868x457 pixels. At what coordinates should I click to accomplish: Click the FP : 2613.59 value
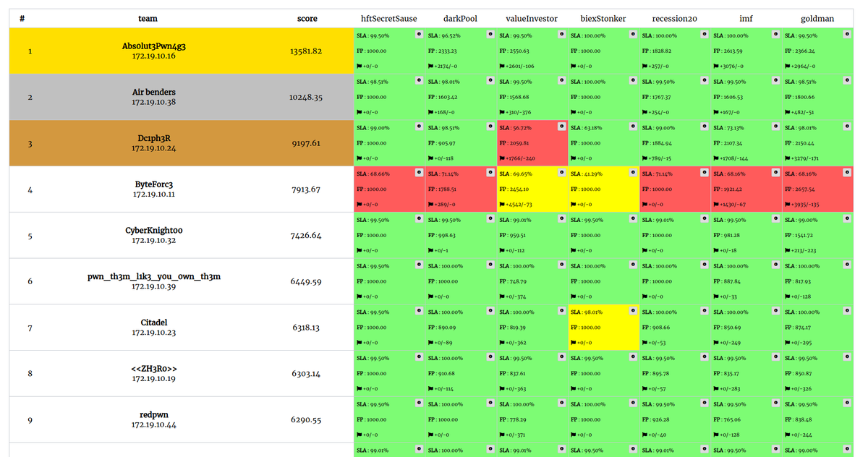(x=728, y=51)
